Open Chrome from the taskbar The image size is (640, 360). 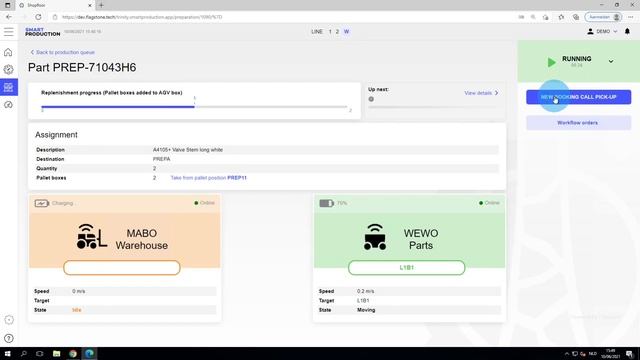(x=73, y=353)
